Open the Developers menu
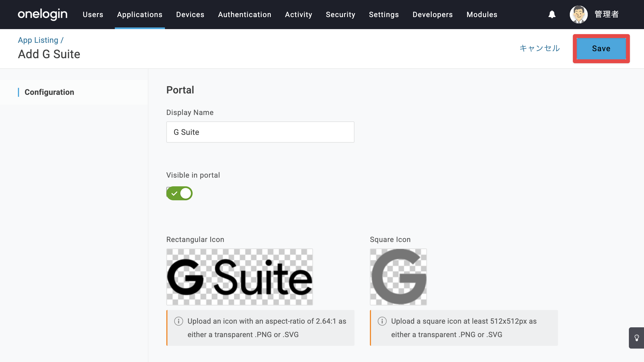644x362 pixels. [x=433, y=15]
